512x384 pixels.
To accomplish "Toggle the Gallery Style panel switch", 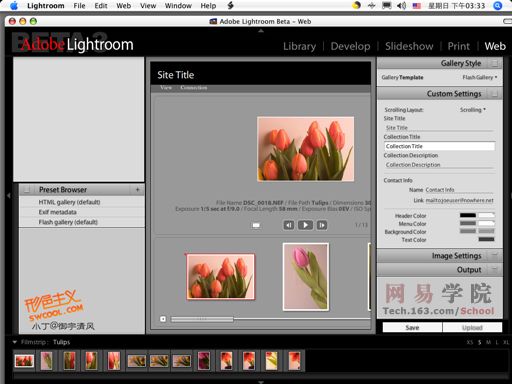I will 495,63.
